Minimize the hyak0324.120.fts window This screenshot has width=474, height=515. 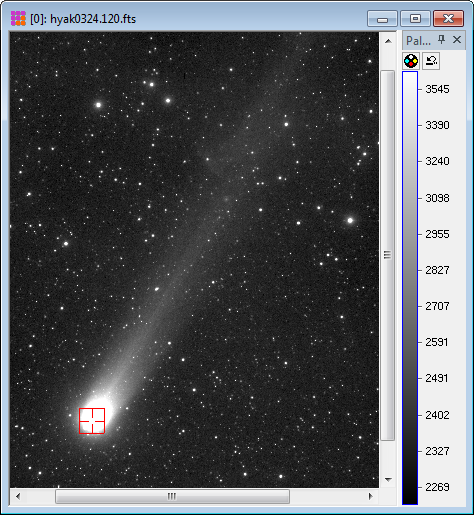382,18
